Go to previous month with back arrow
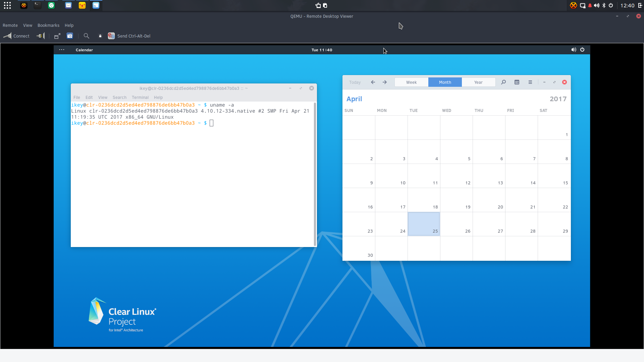 click(x=373, y=82)
